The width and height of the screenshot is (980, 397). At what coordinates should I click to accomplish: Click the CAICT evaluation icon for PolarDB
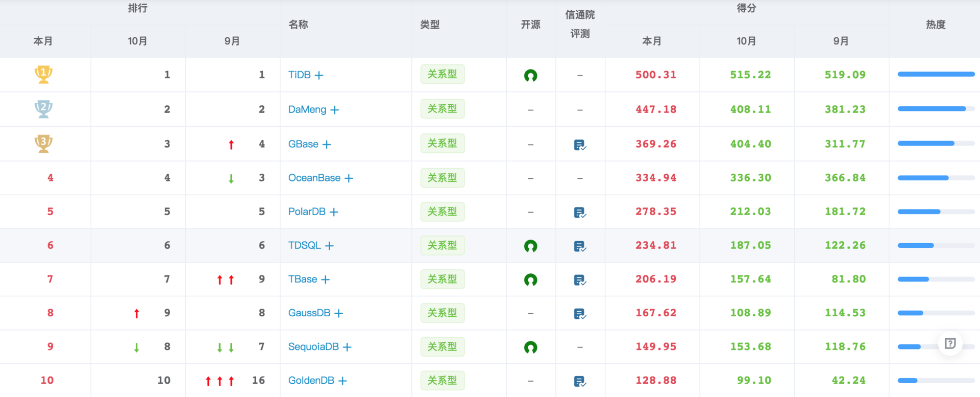click(x=580, y=213)
